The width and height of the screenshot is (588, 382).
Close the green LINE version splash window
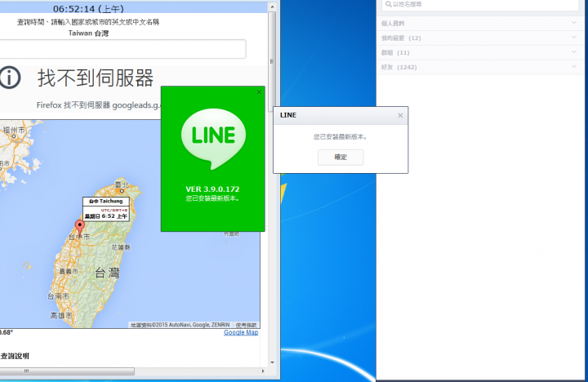click(x=259, y=92)
